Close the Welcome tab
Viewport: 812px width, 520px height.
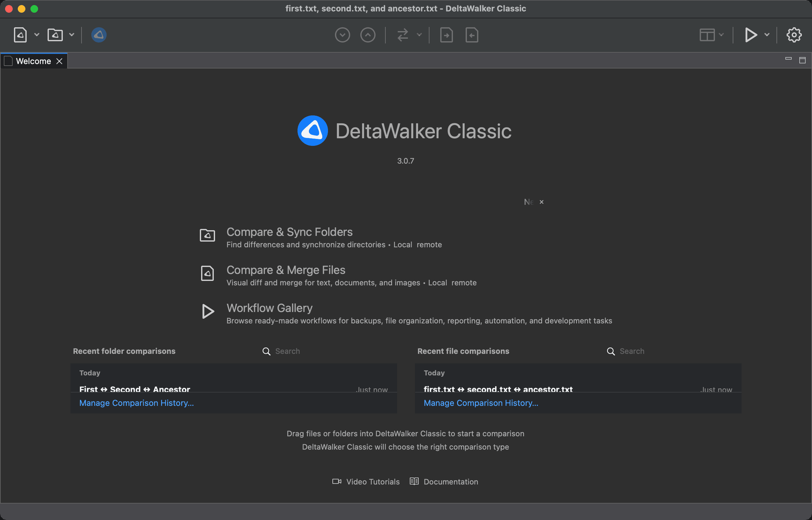(x=59, y=61)
